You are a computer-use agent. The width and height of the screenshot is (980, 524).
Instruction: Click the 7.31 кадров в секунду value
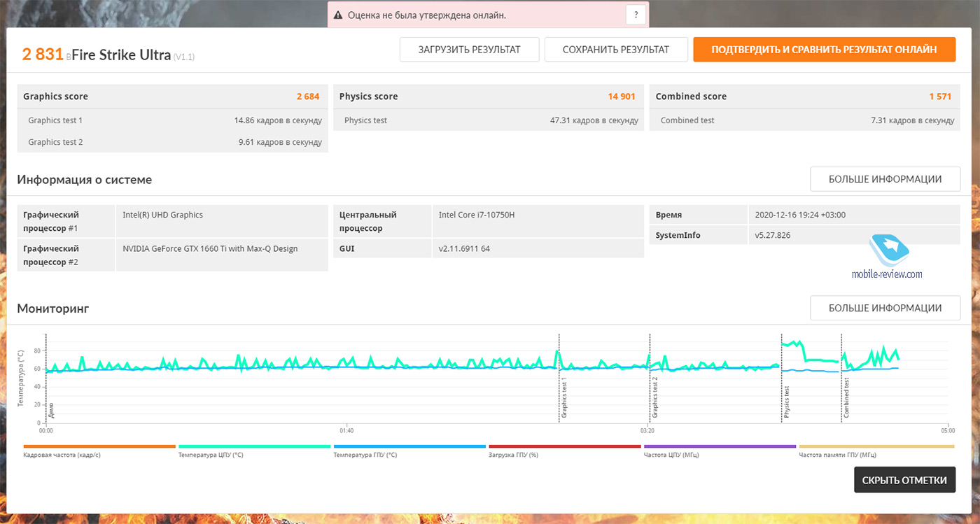pyautogui.click(x=913, y=120)
